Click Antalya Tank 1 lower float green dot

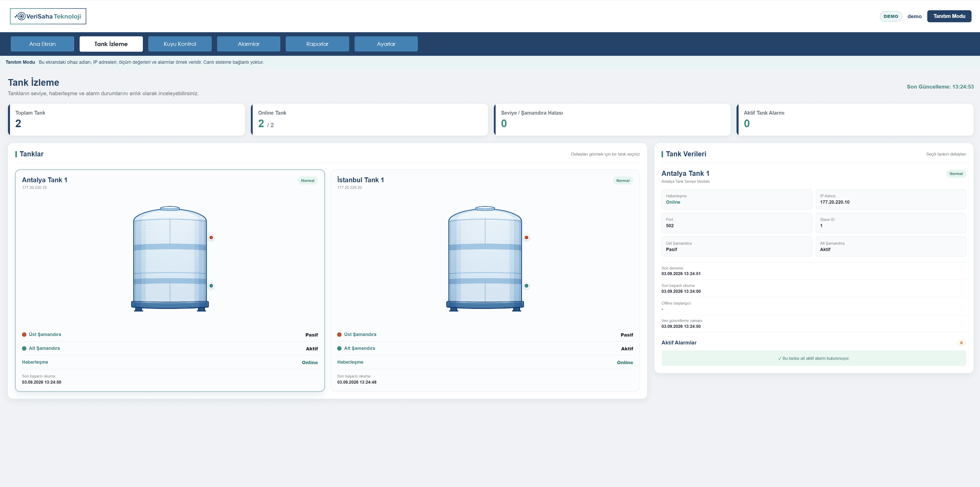211,286
